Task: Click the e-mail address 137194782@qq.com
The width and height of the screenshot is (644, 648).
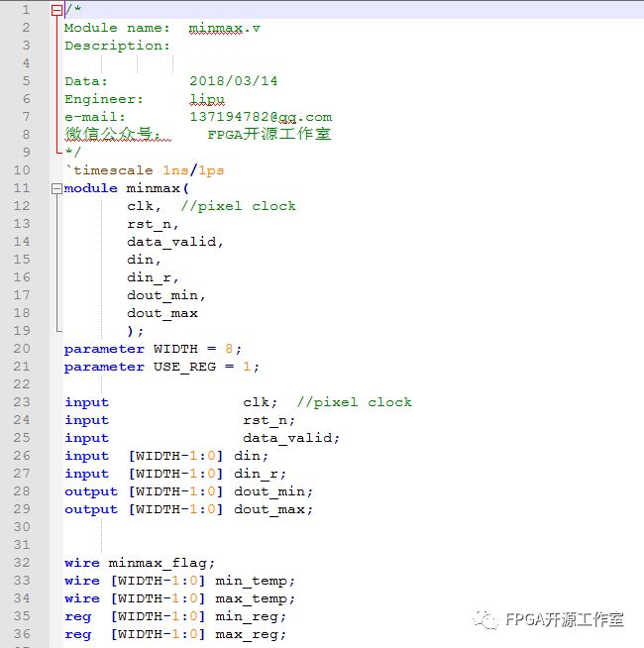Action: pos(261,117)
